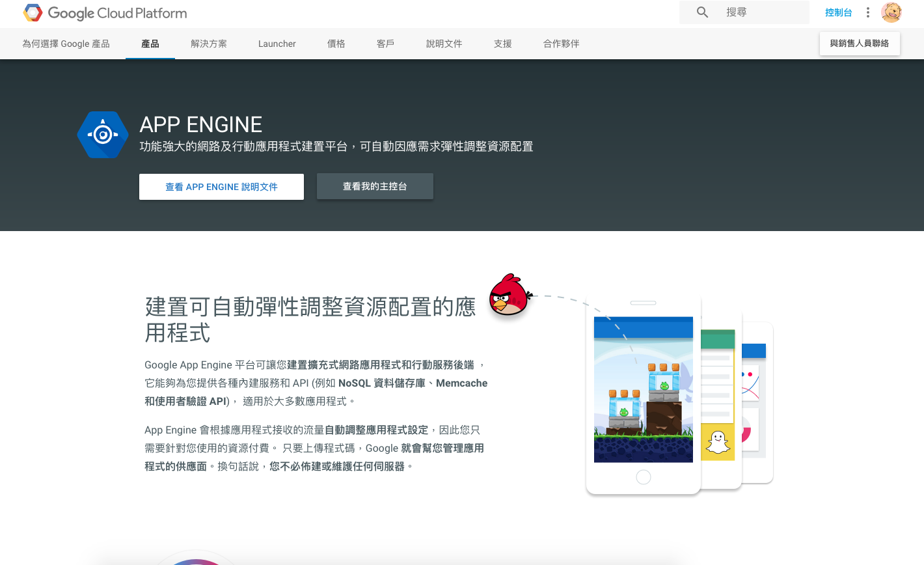Click the 建置可自動彈性調整資源配置的應用程式 heading
924x565 pixels.
click(x=310, y=320)
